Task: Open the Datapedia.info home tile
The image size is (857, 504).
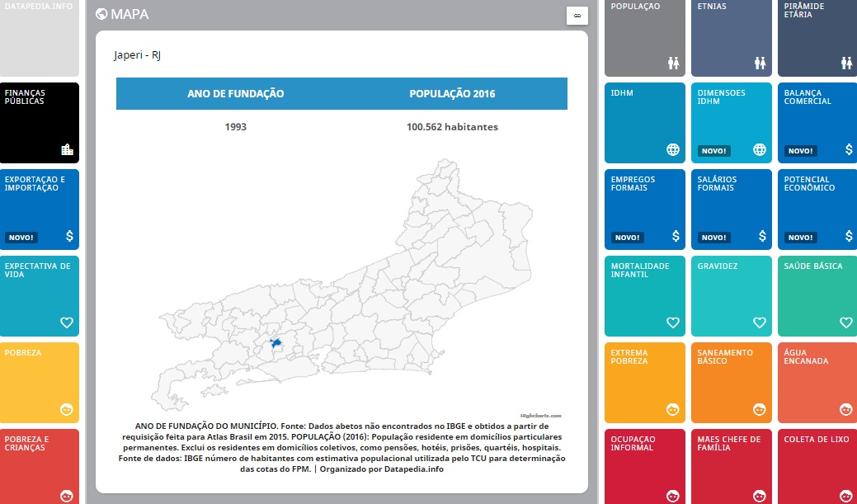Action: coord(40,37)
